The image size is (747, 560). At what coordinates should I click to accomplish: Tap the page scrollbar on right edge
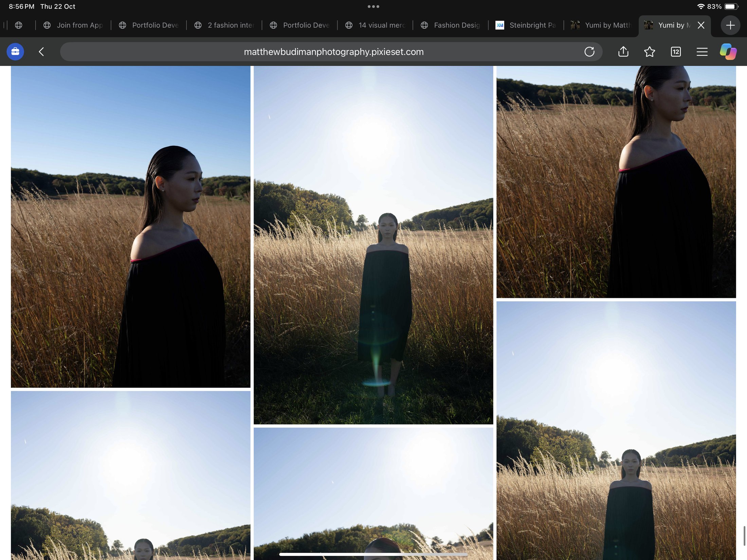click(744, 536)
